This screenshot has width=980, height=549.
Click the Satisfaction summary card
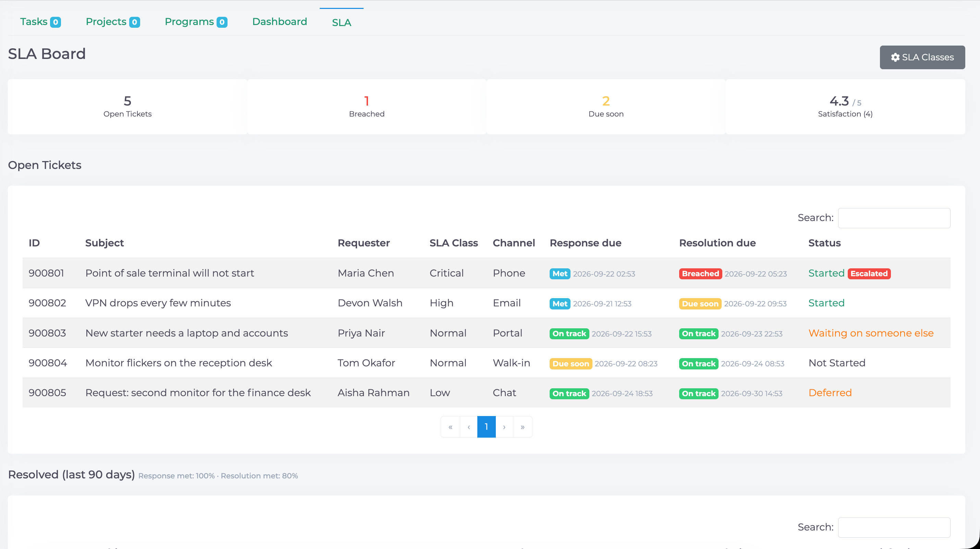click(845, 107)
